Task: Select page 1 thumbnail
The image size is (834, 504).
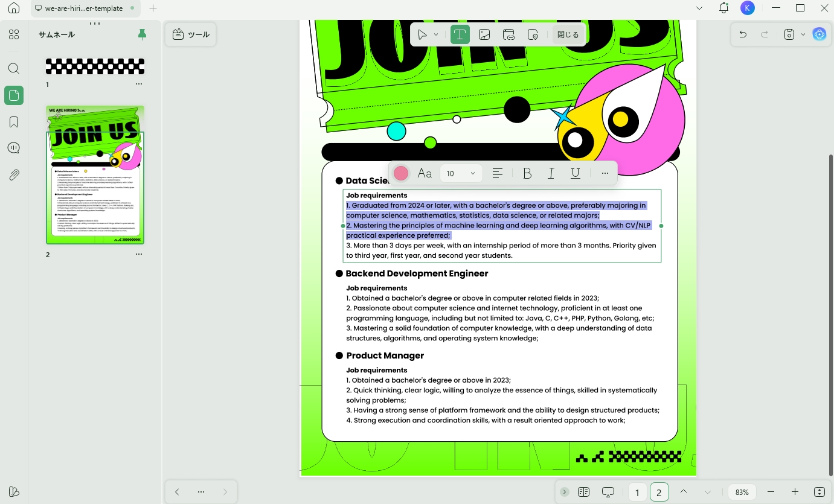Action: pyautogui.click(x=95, y=66)
